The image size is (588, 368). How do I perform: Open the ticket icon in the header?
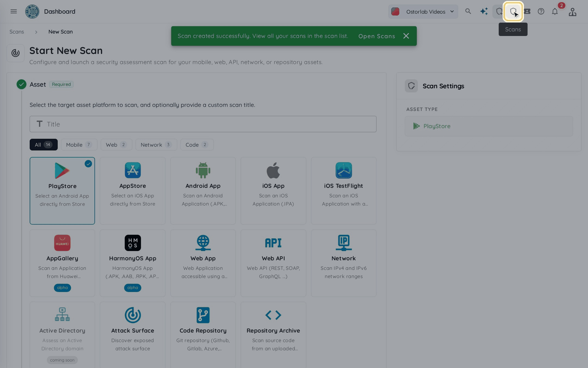(x=527, y=11)
